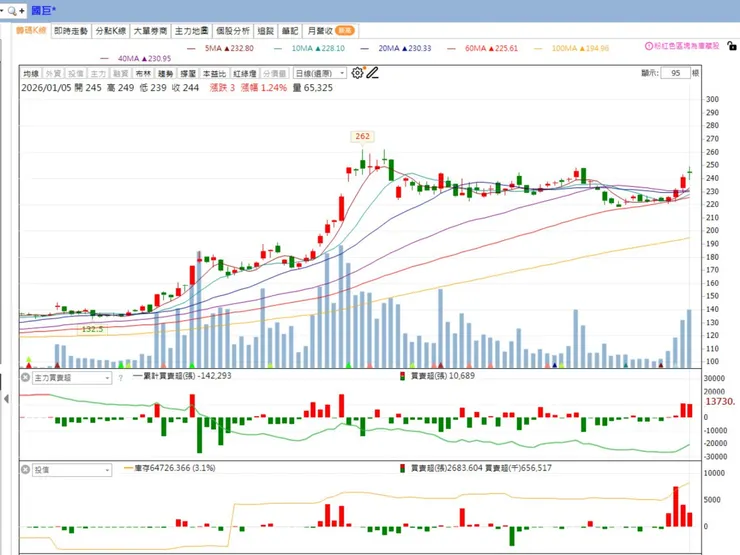
Task: Click the 20MA legend entry
Action: coord(396,48)
